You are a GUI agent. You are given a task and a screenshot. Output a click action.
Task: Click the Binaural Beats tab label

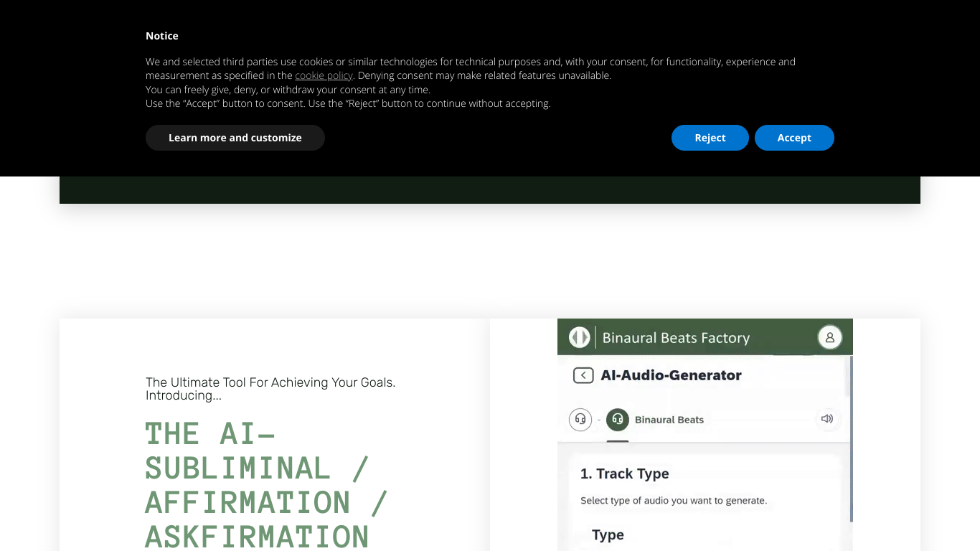click(x=669, y=420)
